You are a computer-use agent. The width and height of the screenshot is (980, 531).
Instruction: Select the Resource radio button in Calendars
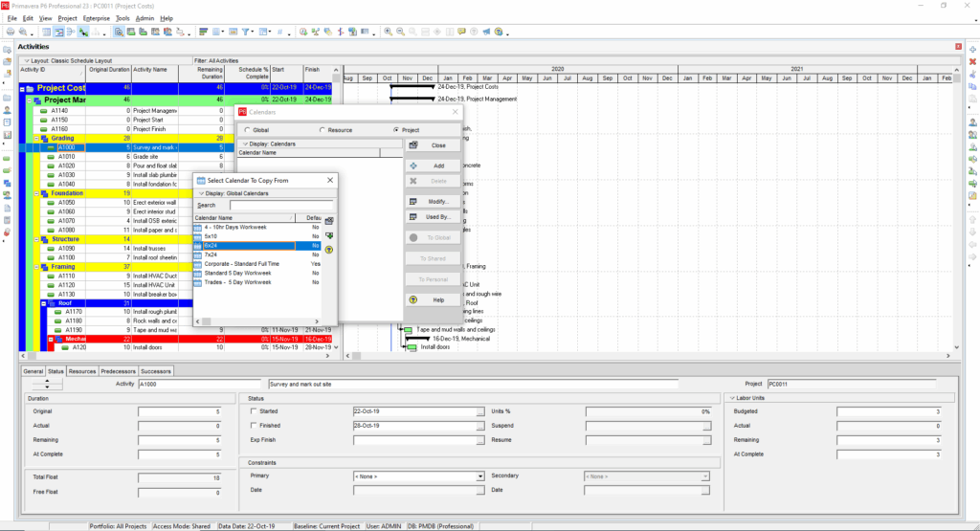point(322,130)
